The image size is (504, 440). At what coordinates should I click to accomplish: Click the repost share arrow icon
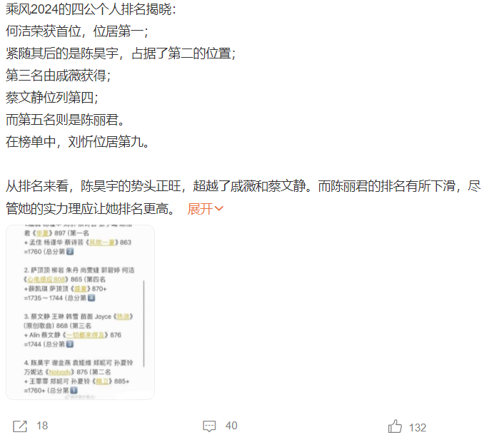tap(20, 426)
